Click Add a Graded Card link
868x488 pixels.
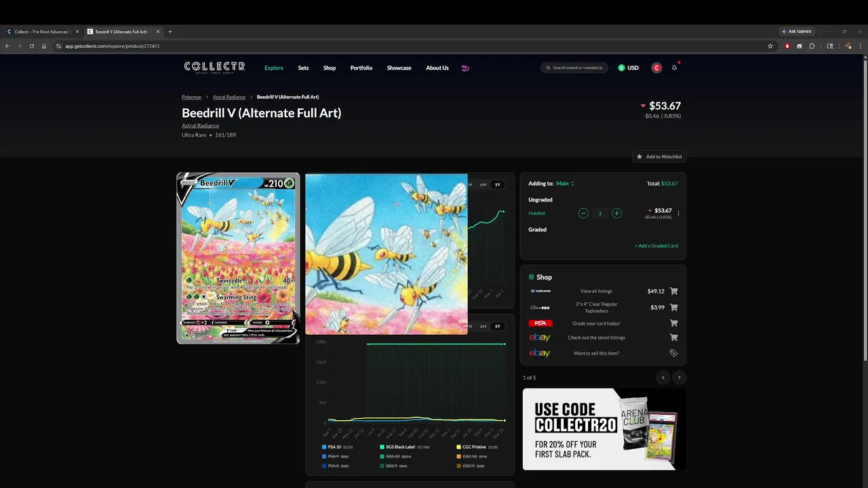click(x=656, y=246)
